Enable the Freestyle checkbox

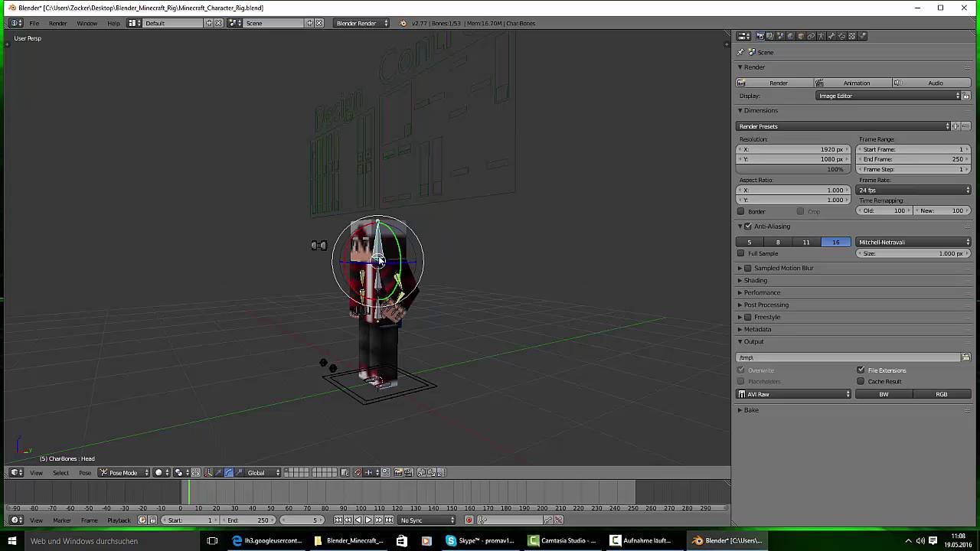(748, 317)
